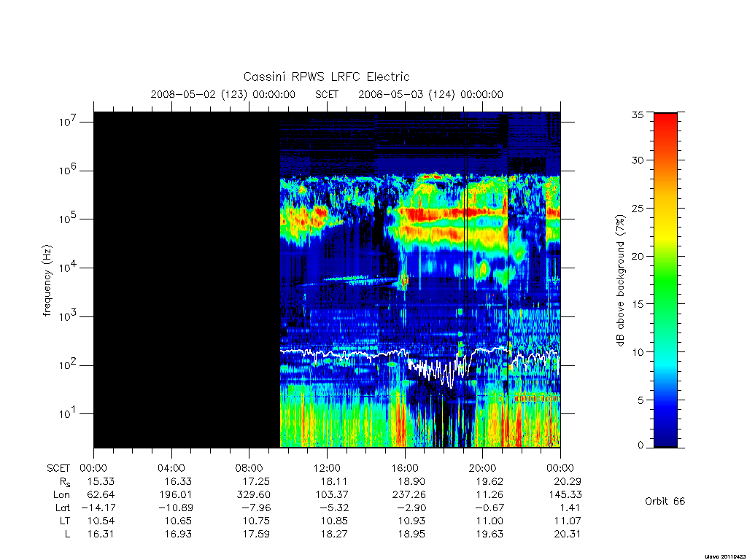
Task: Click the "Lat" row label
Action: point(63,508)
